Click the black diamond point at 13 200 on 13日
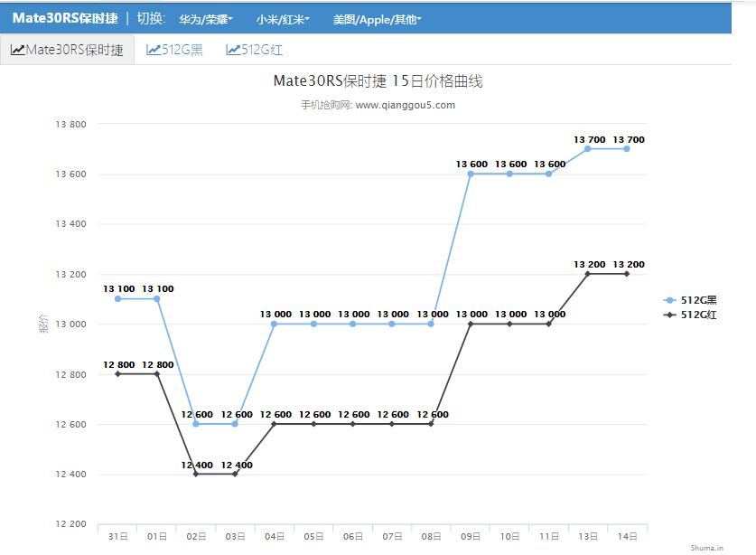Viewport: 756px width, 555px height. [x=586, y=272]
